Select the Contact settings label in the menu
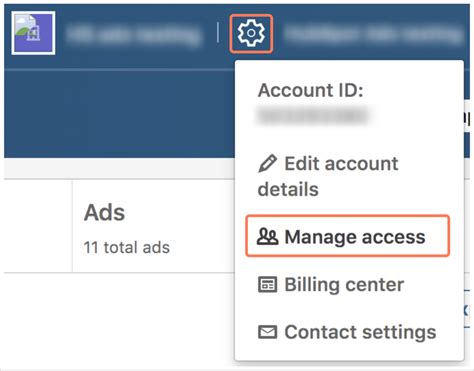Viewport: 474px width, 371px height. (360, 332)
